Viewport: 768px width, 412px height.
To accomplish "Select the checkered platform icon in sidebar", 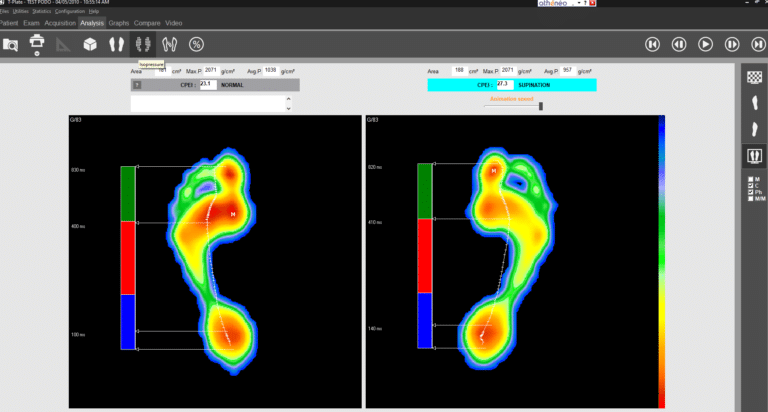I will (754, 77).
